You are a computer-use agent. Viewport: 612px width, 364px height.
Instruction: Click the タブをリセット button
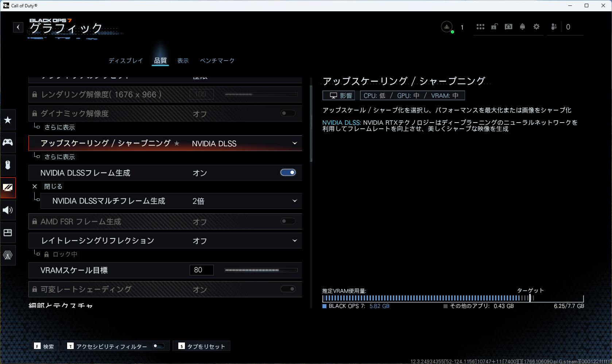tap(202, 346)
